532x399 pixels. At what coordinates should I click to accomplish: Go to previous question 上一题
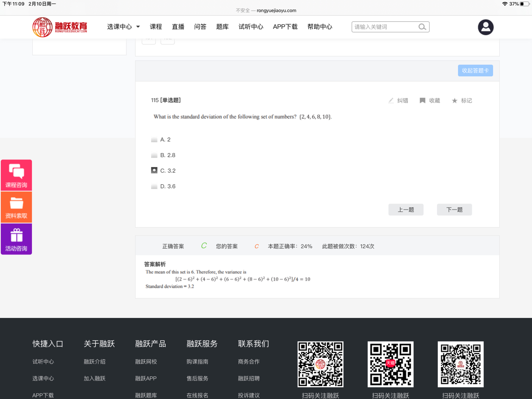click(406, 210)
